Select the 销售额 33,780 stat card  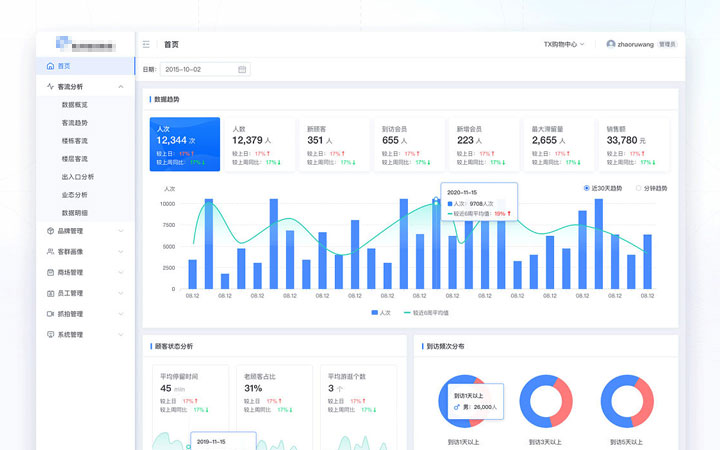pyautogui.click(x=634, y=144)
